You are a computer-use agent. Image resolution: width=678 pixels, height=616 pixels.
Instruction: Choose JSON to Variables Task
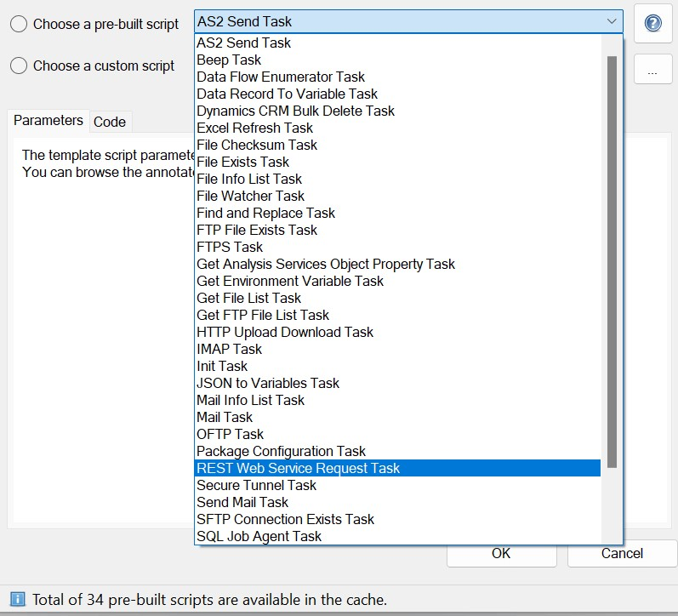click(397, 383)
